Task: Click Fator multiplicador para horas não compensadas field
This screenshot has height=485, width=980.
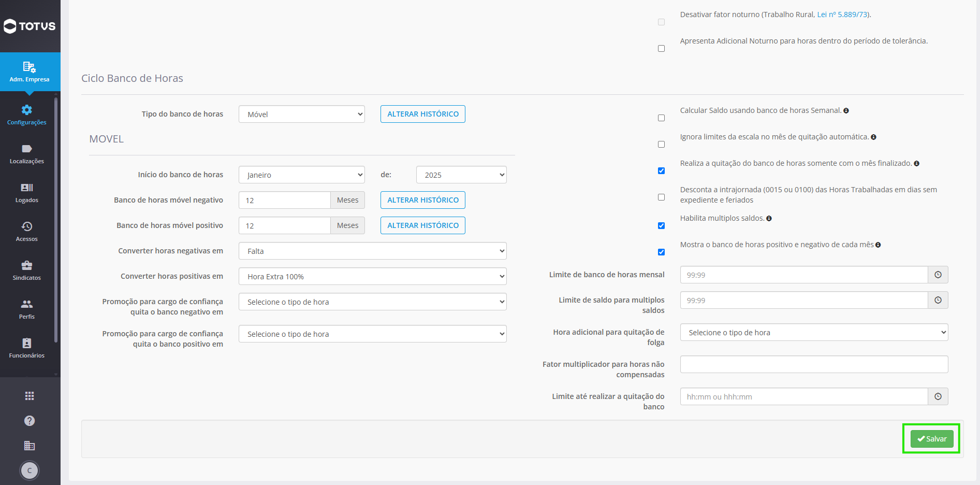Action: [814, 364]
